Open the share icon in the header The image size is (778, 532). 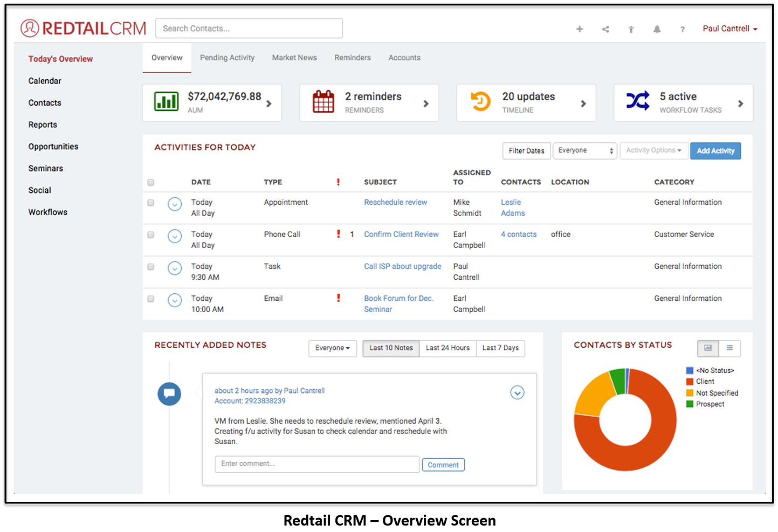(x=605, y=29)
